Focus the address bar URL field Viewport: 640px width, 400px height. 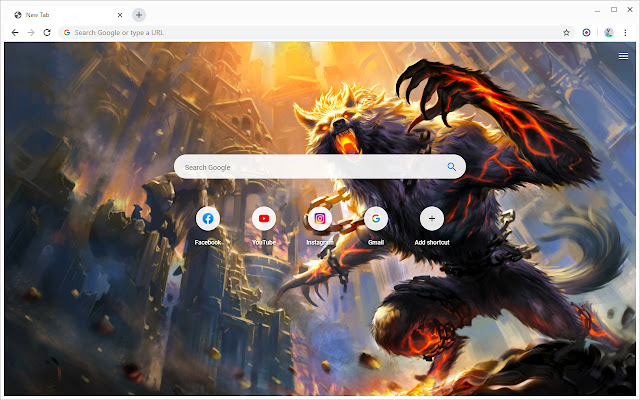pos(316,33)
